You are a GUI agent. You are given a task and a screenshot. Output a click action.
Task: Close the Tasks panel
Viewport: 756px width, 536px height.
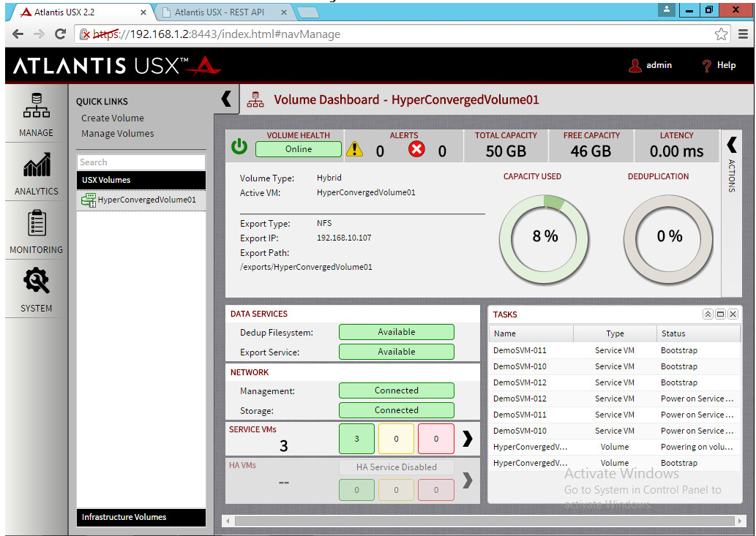click(733, 314)
